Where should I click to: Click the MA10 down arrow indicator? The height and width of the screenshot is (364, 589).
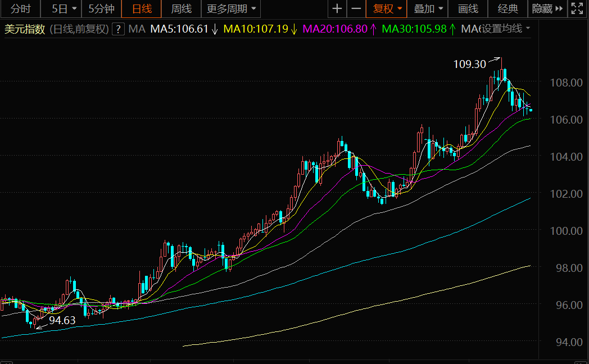(293, 29)
